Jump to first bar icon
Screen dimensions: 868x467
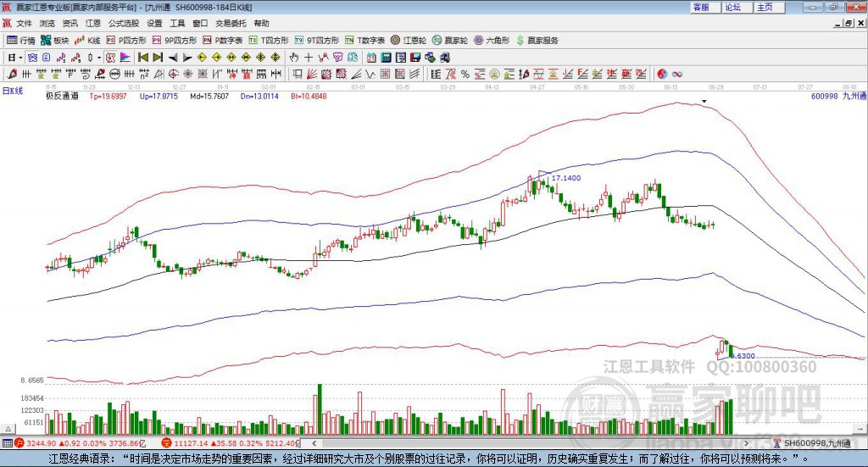[142, 58]
